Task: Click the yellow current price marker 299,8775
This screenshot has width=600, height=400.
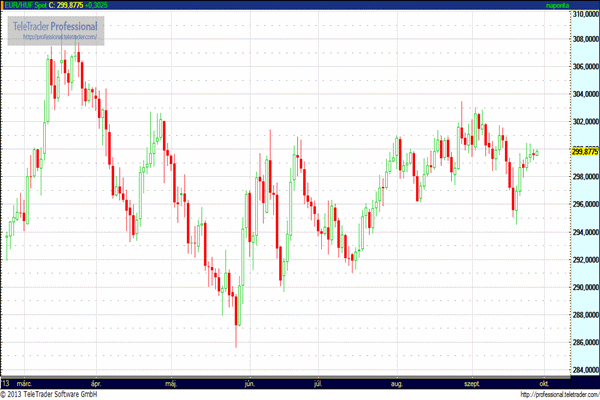Action: [583, 151]
